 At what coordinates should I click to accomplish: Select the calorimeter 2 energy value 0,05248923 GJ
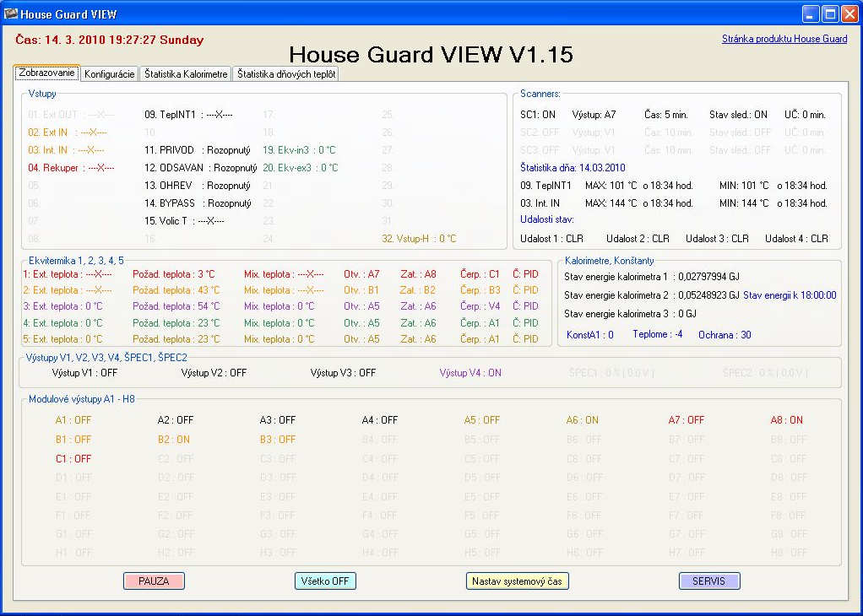709,295
